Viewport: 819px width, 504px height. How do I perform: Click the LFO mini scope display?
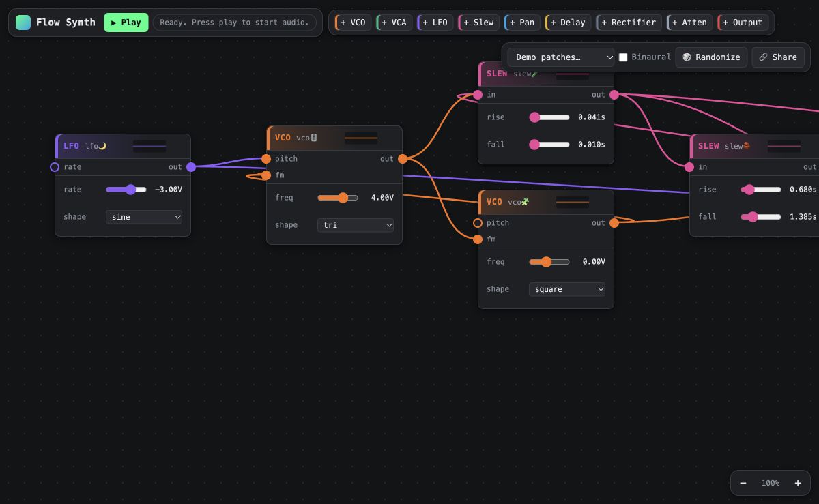pos(149,146)
